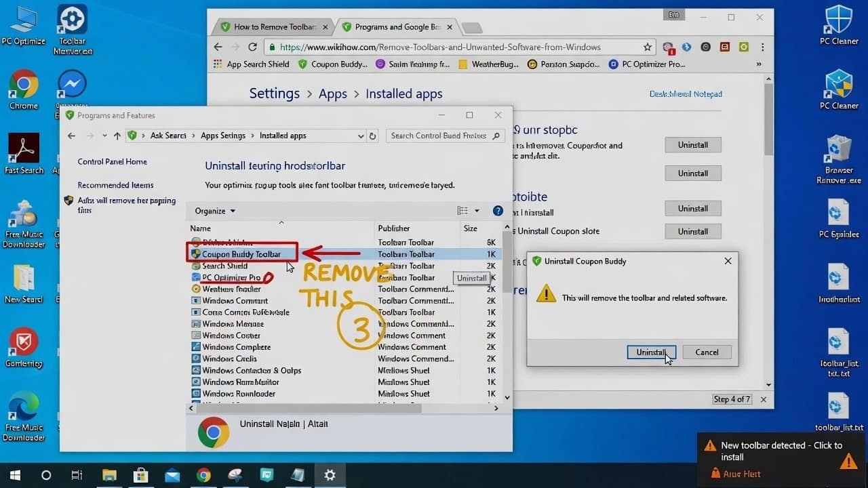Click back arrow in Programs and Features
Image resolution: width=868 pixels, height=488 pixels.
pos(72,136)
